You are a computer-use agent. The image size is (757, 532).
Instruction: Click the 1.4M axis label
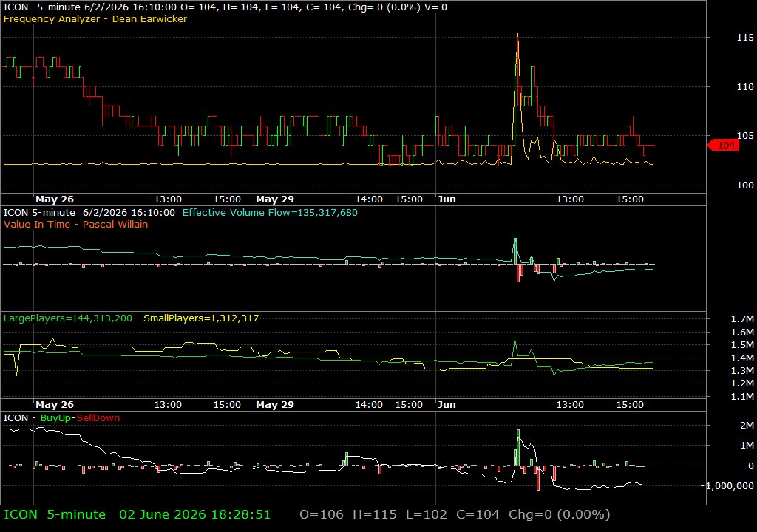coord(742,358)
